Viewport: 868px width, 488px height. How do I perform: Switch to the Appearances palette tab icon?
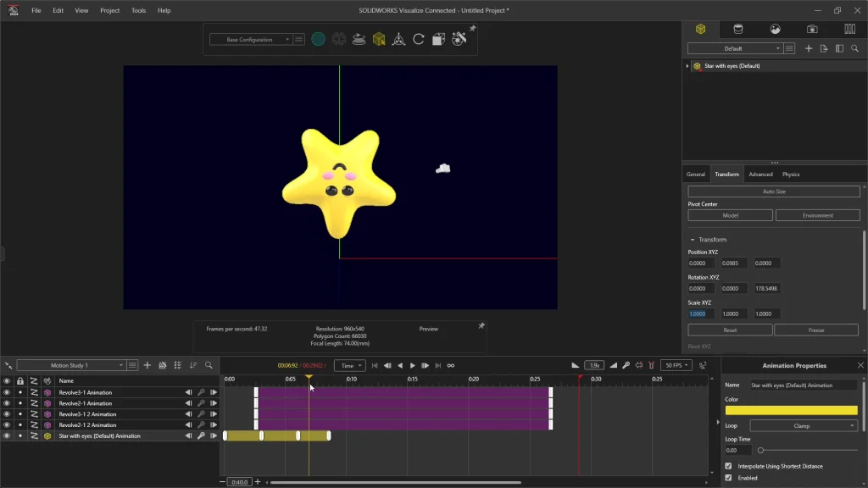click(737, 29)
